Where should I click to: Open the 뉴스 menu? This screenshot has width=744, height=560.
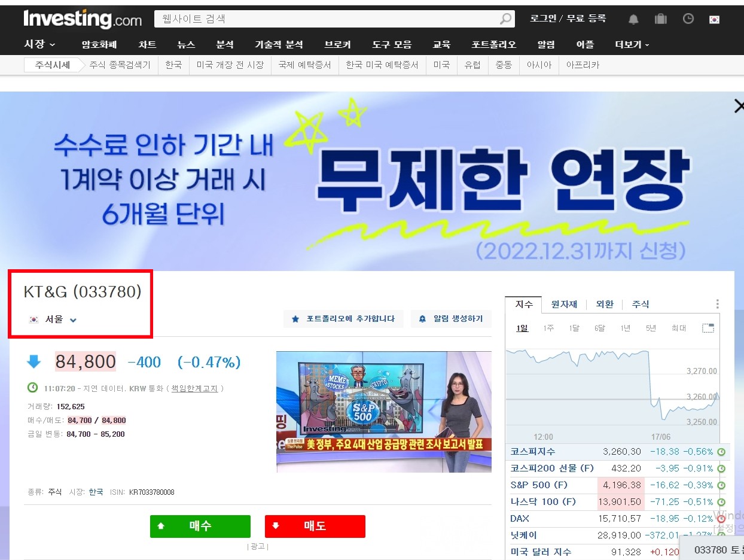coord(186,44)
